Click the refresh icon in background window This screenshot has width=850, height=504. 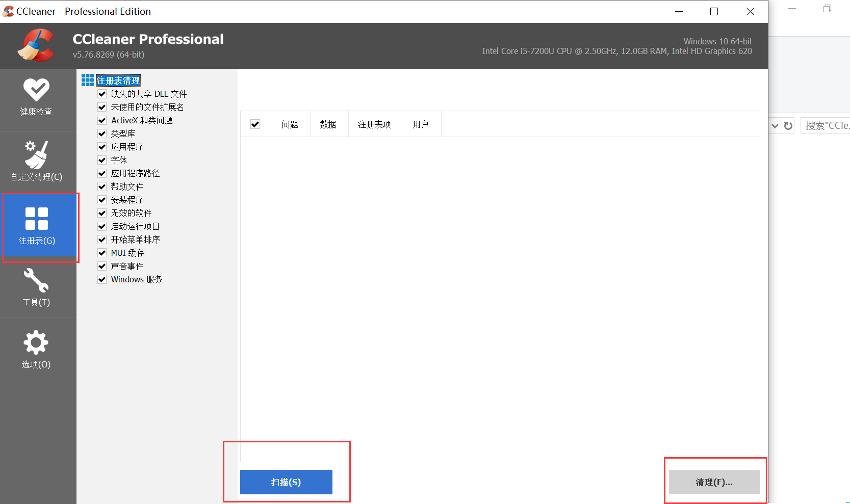point(788,125)
